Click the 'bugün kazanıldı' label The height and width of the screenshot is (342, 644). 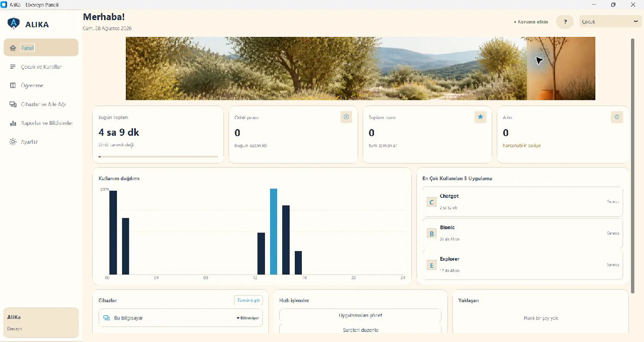251,146
